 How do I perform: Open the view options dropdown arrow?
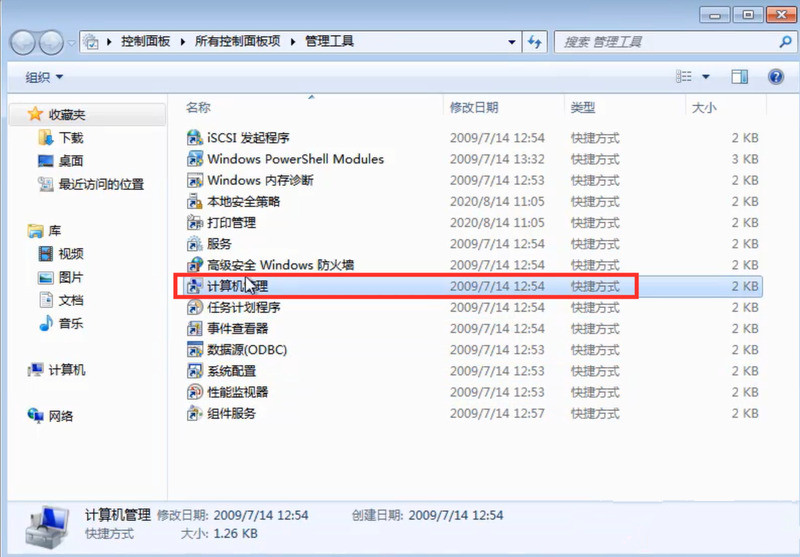[706, 77]
